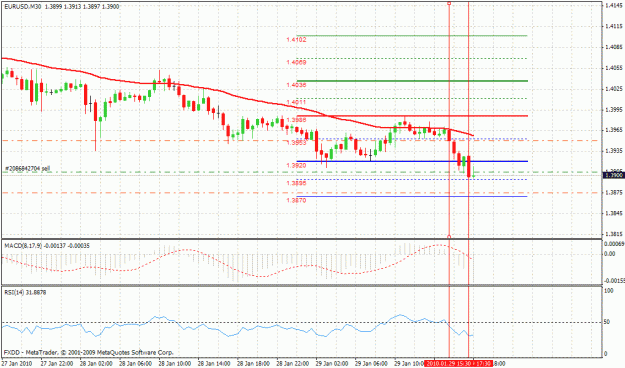Screen dimensions: 625x368
Task: Click 1.4115 on the price axis
Action: tap(614, 26)
